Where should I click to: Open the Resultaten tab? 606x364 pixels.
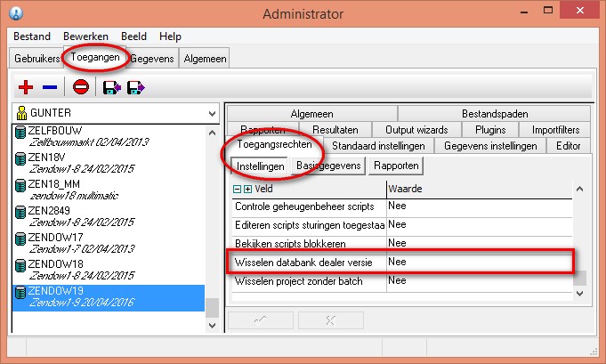point(335,129)
